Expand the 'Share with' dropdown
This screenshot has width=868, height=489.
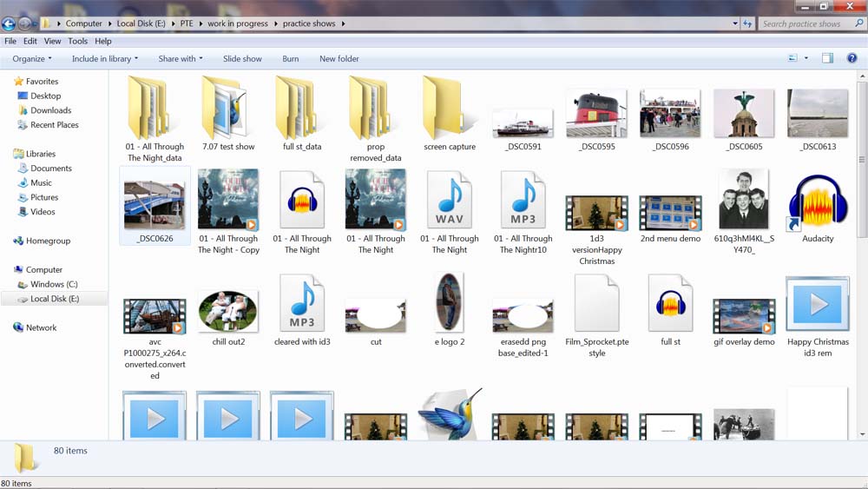pyautogui.click(x=180, y=59)
